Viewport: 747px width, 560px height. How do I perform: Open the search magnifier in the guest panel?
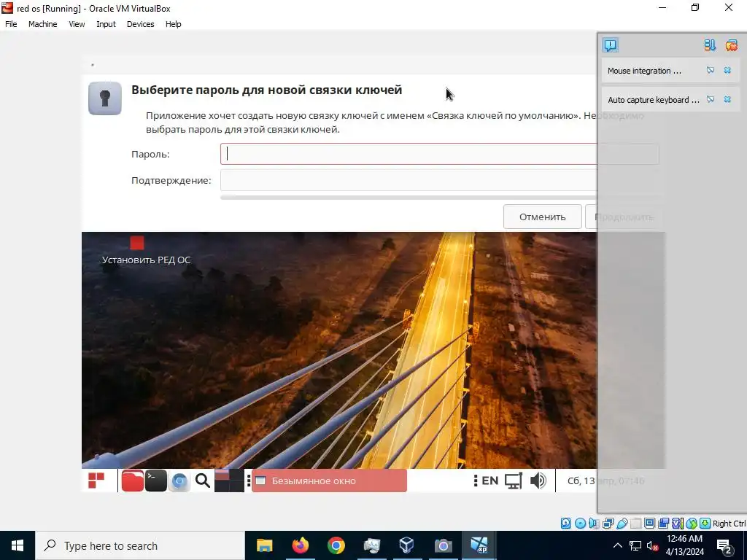[203, 481]
